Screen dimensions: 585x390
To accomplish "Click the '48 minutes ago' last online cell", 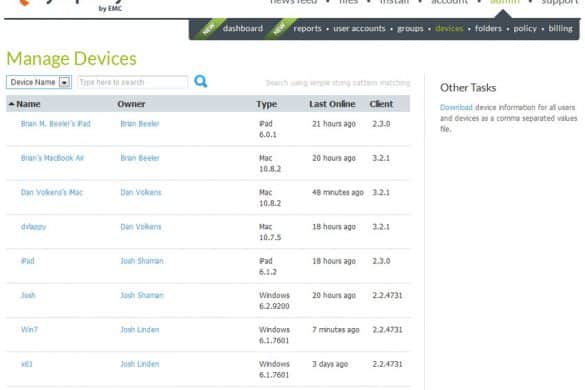I will (338, 193).
